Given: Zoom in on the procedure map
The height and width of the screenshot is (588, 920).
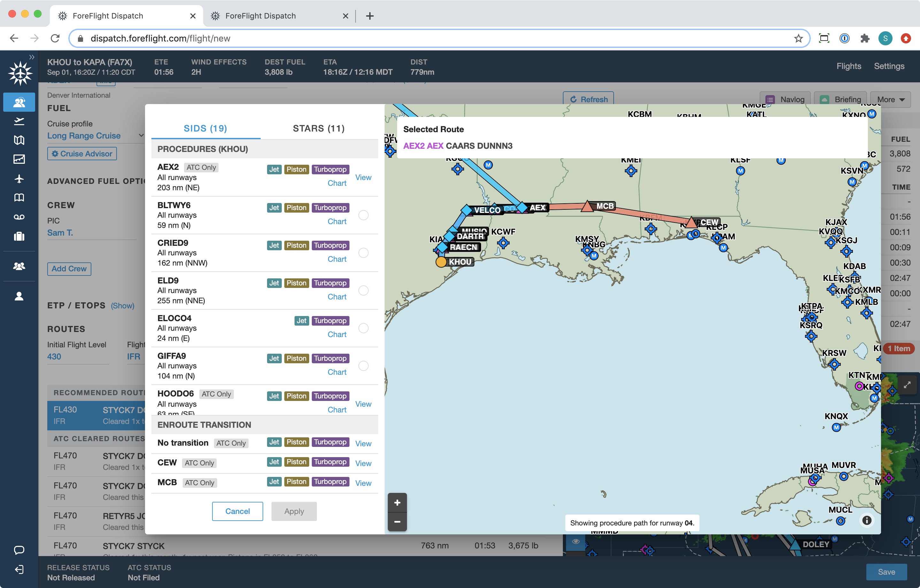Looking at the screenshot, I should (397, 502).
